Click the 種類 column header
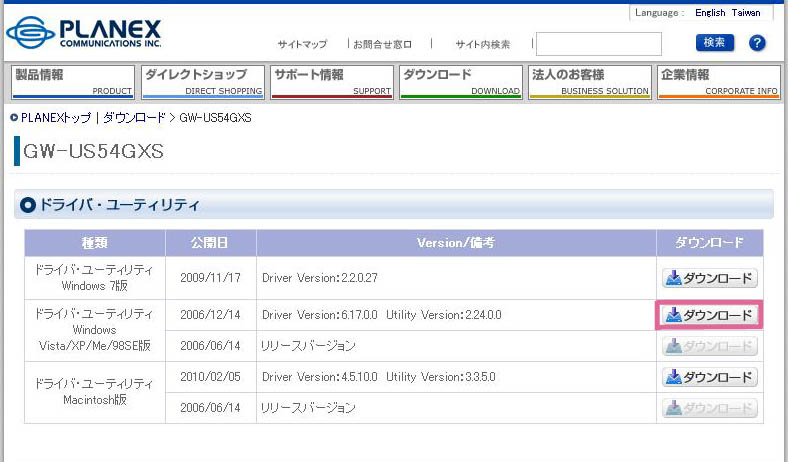This screenshot has width=788, height=462. click(x=94, y=243)
